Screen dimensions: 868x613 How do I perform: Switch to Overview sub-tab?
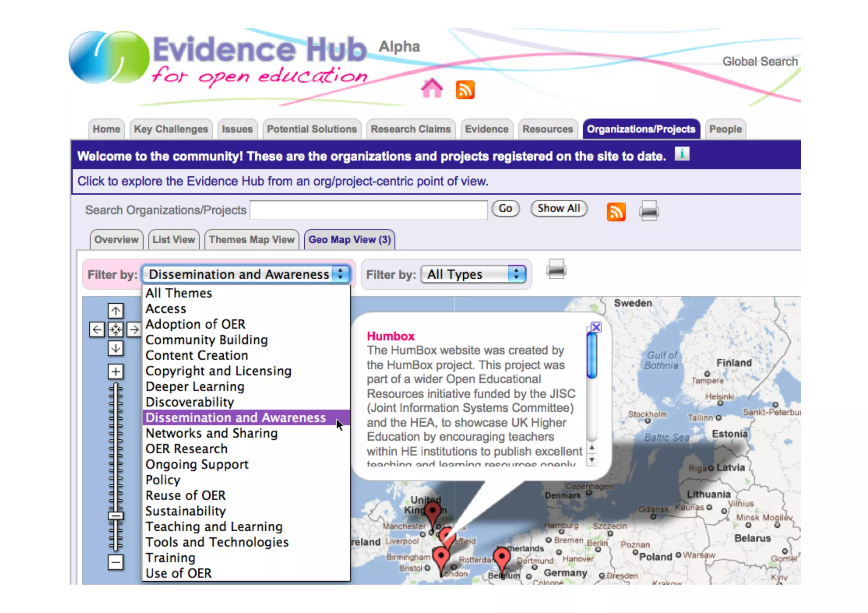116,240
